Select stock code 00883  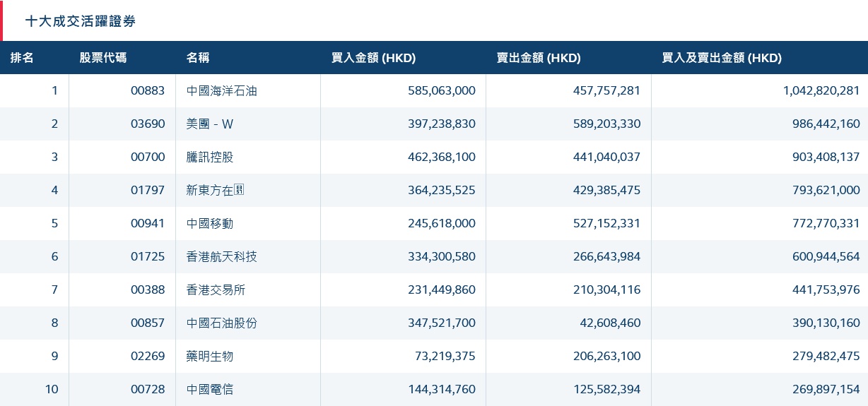[148, 90]
